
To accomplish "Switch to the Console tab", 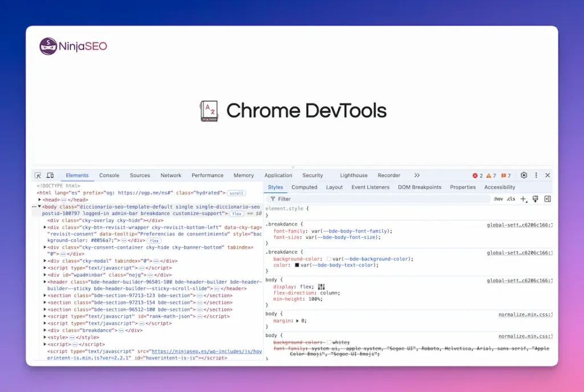I will click(109, 175).
